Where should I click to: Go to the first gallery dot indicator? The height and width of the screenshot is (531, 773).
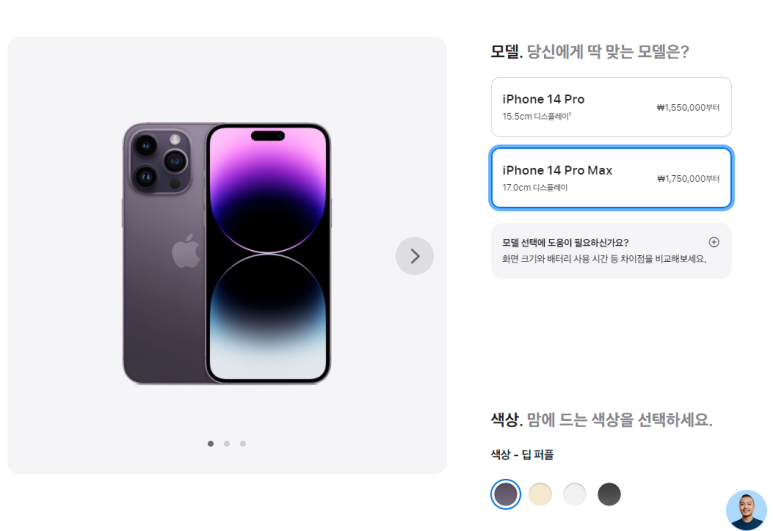click(211, 444)
